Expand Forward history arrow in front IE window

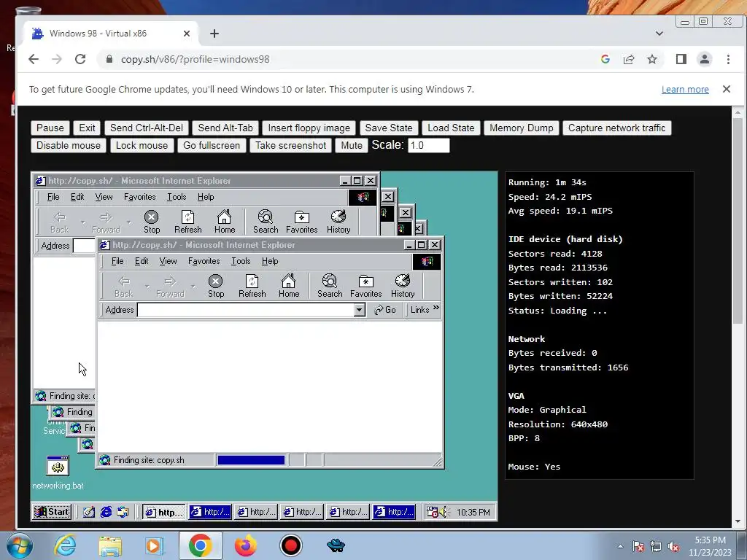[193, 286]
